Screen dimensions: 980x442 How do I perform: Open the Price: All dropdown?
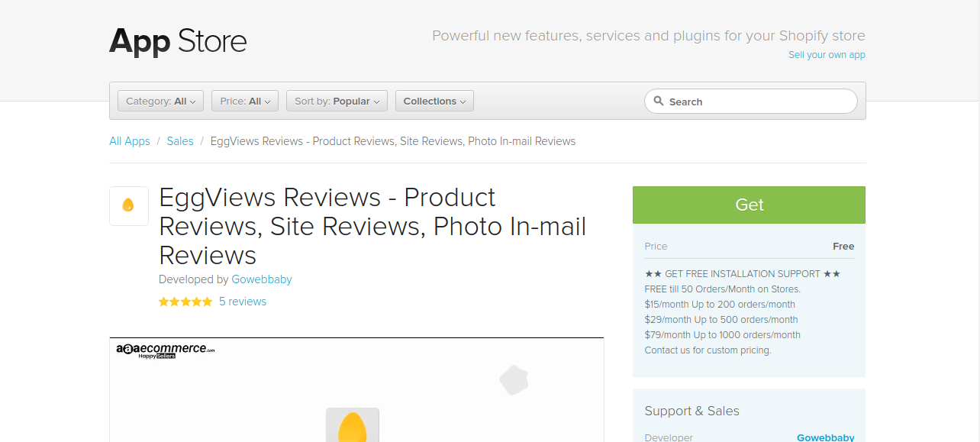click(245, 101)
